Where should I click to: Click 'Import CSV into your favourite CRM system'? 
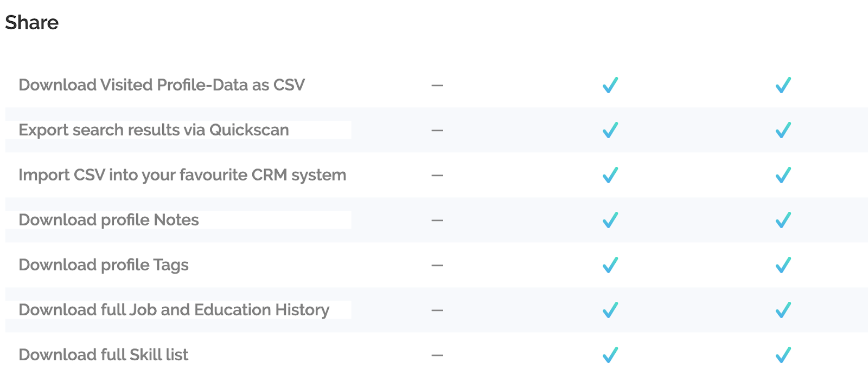click(182, 175)
